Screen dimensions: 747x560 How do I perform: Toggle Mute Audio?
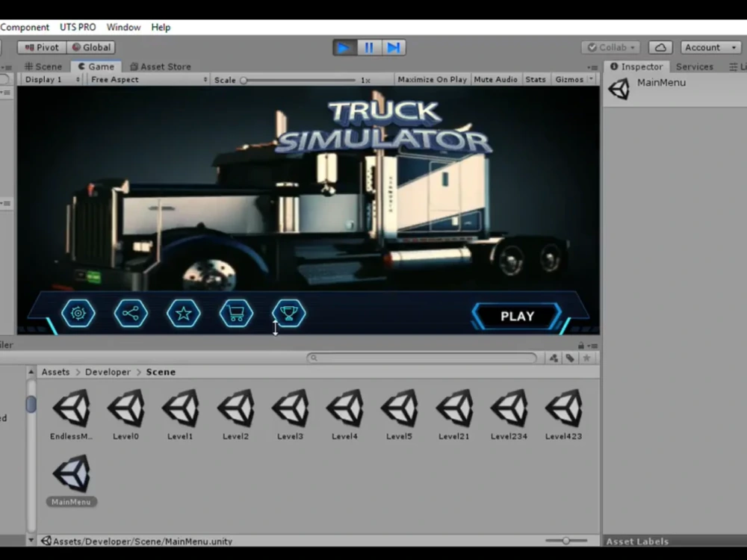[x=495, y=80]
